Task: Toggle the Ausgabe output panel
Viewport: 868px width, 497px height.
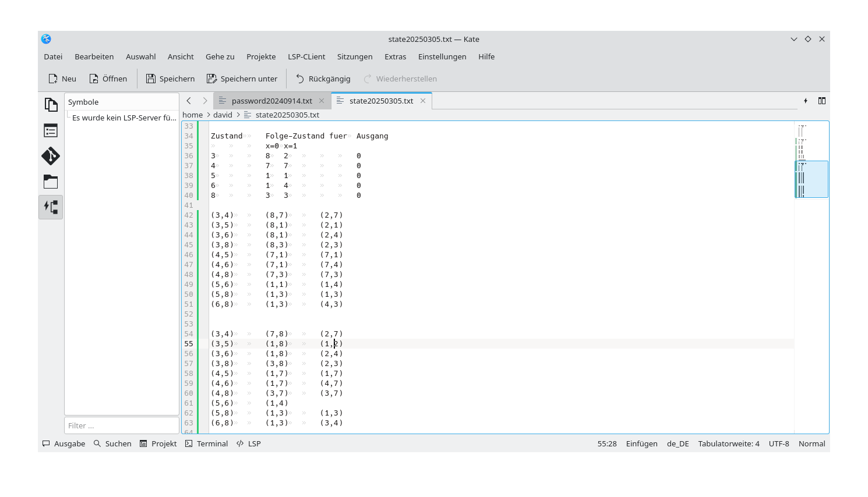Action: click(x=64, y=443)
